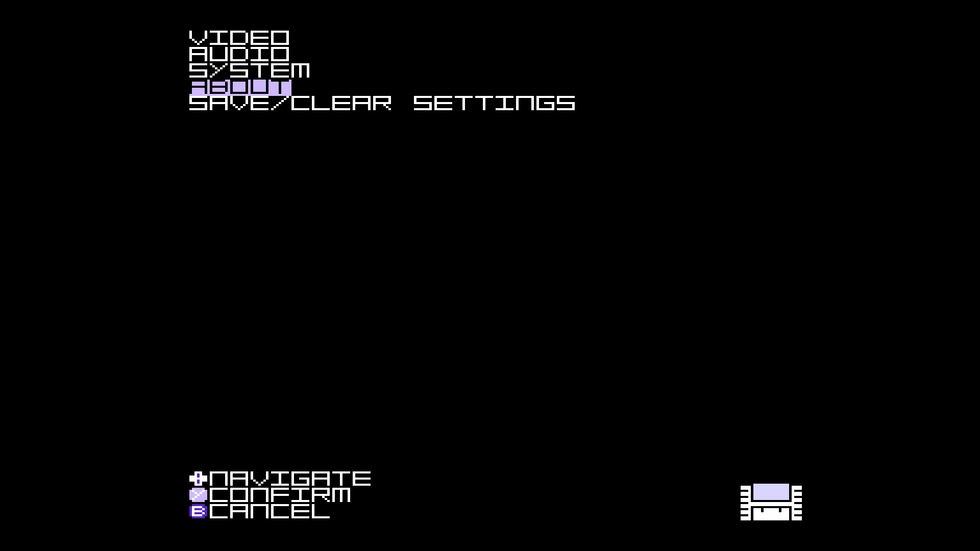Select AUDIO settings menu item
The width and height of the screenshot is (980, 551).
[239, 53]
